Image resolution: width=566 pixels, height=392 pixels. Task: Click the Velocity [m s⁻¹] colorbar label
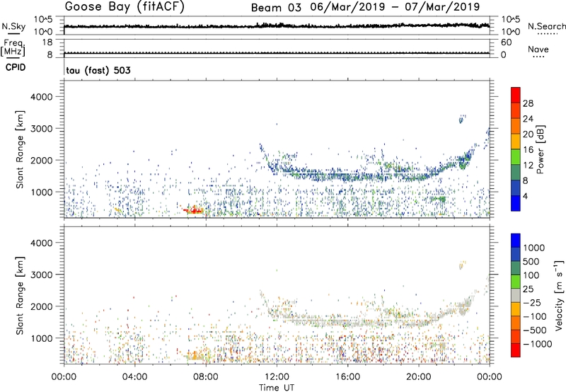click(559, 295)
